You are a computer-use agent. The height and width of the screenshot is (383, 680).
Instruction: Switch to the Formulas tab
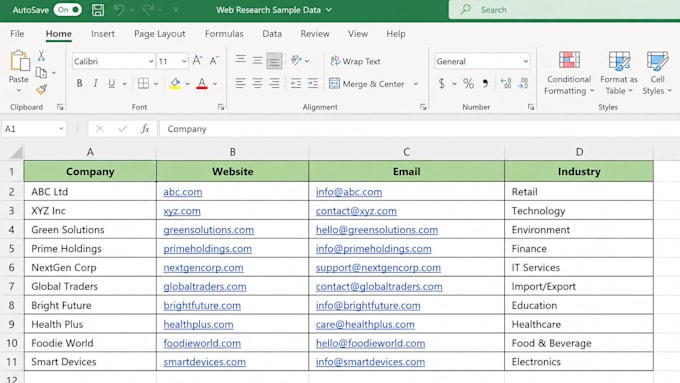224,33
